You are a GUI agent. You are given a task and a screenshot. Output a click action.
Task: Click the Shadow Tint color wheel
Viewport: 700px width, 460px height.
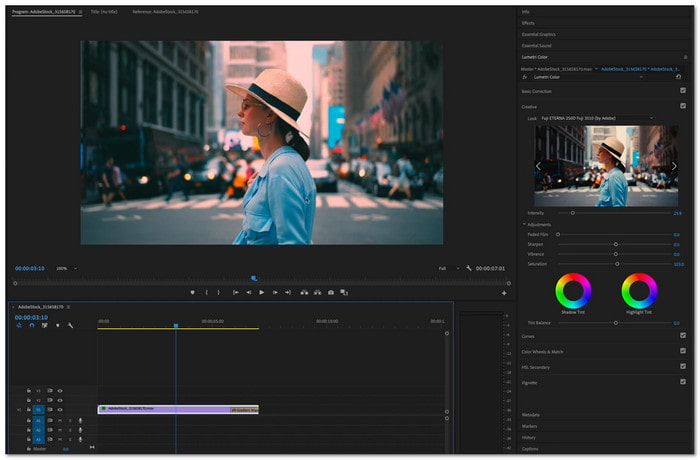tap(573, 291)
